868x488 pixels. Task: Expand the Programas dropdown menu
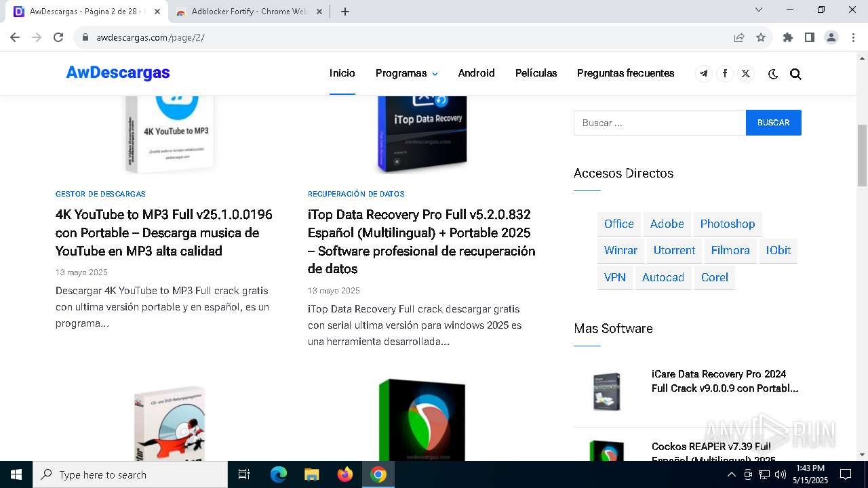(406, 73)
